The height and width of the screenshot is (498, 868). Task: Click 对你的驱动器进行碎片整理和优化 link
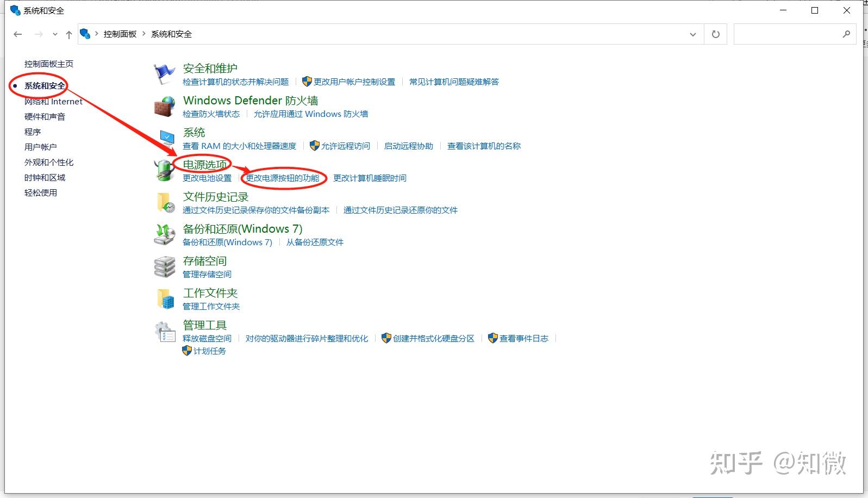(x=307, y=338)
